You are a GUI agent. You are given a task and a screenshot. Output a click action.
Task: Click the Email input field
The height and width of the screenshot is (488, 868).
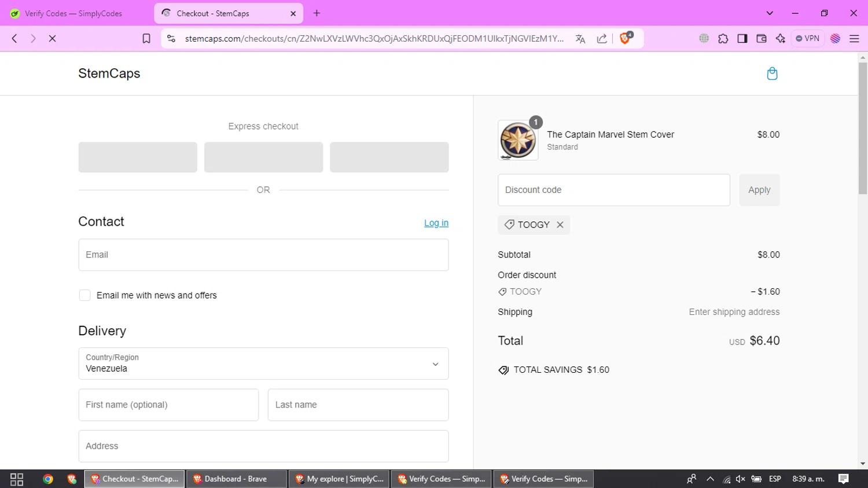(263, 255)
